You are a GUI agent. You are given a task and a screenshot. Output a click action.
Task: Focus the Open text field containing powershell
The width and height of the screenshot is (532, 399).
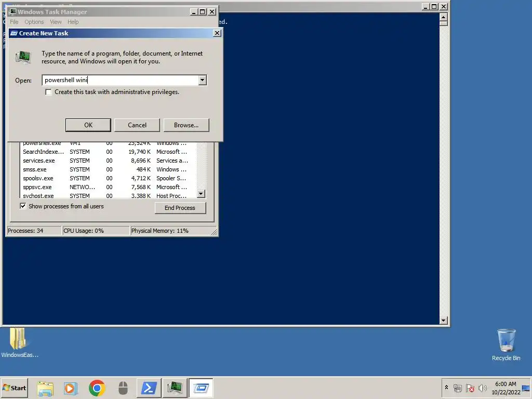pos(121,80)
